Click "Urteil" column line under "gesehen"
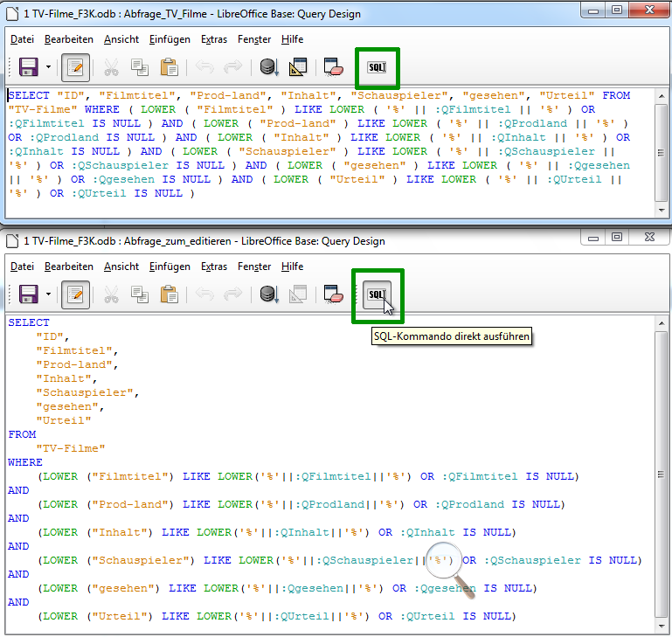Screen dimensions: 672x637 pyautogui.click(x=64, y=420)
